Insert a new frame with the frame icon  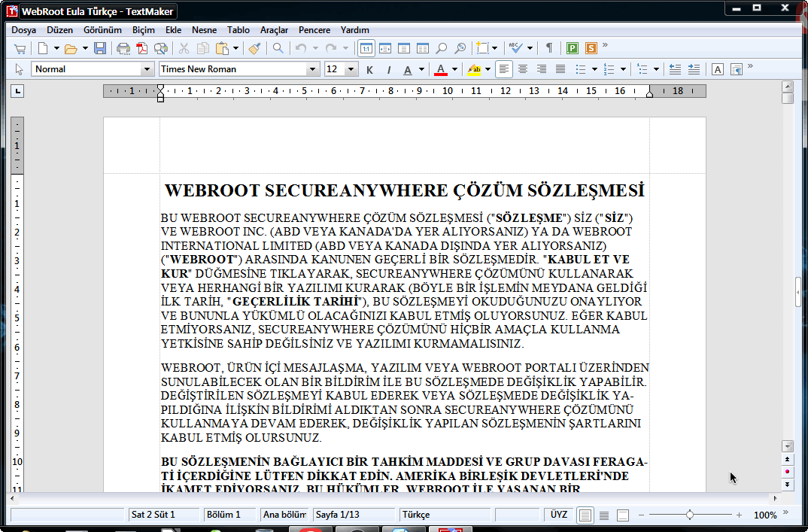(x=482, y=48)
